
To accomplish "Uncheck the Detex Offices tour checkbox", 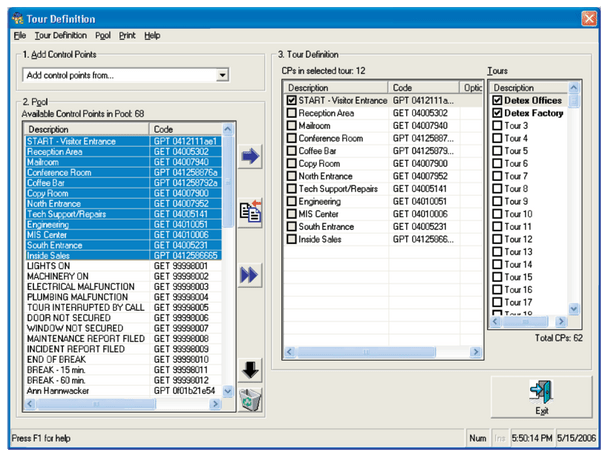I will coord(497,100).
